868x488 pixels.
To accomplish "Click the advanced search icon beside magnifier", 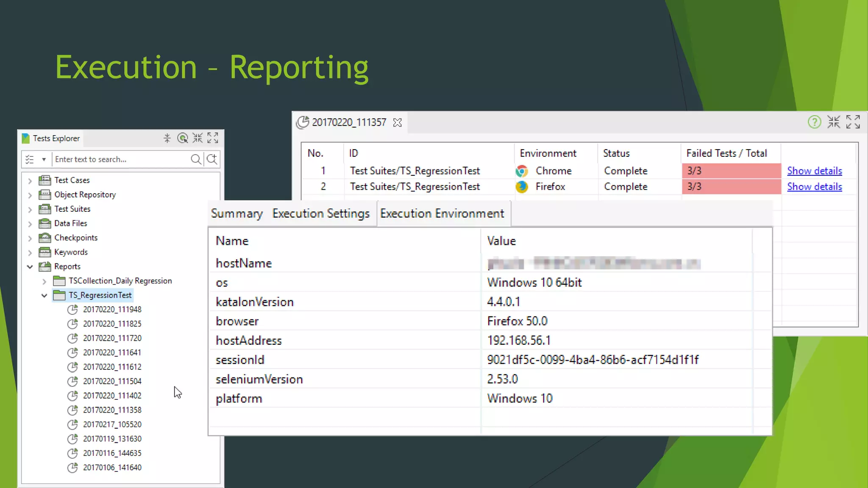I will [212, 159].
